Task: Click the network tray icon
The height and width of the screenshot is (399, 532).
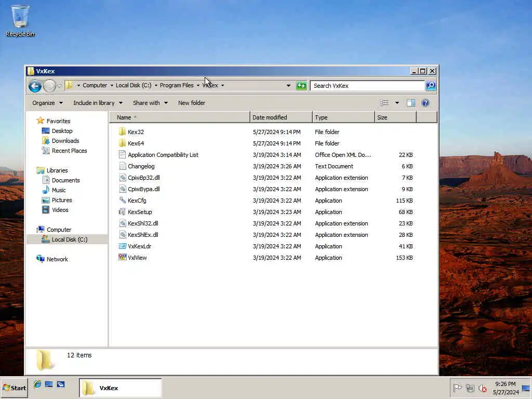Action: pyautogui.click(x=470, y=388)
